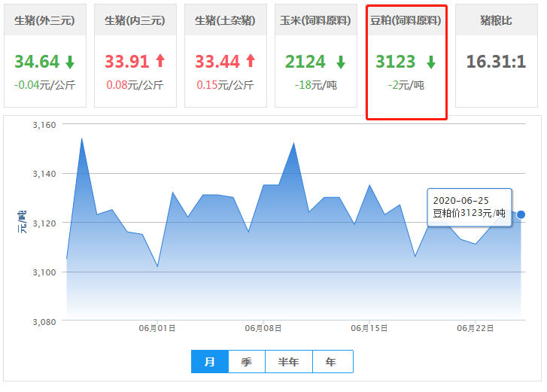The image size is (547, 392).
Task: Click the green down arrow beside 34.64
Action: (70, 62)
